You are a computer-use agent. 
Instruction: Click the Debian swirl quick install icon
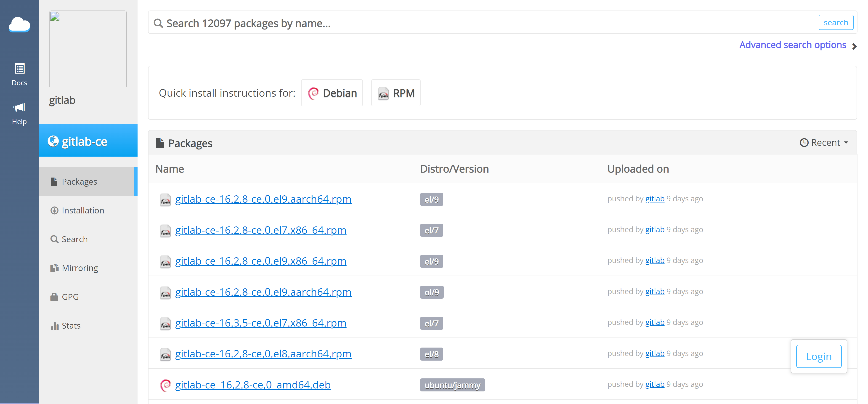(x=313, y=93)
